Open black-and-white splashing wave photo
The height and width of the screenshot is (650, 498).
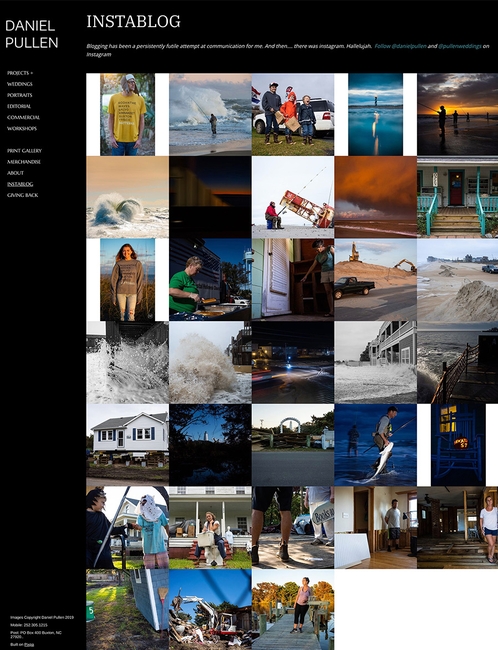tap(127, 362)
